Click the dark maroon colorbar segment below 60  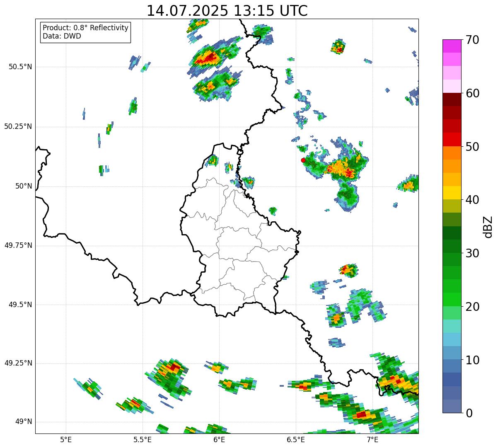coord(452,99)
